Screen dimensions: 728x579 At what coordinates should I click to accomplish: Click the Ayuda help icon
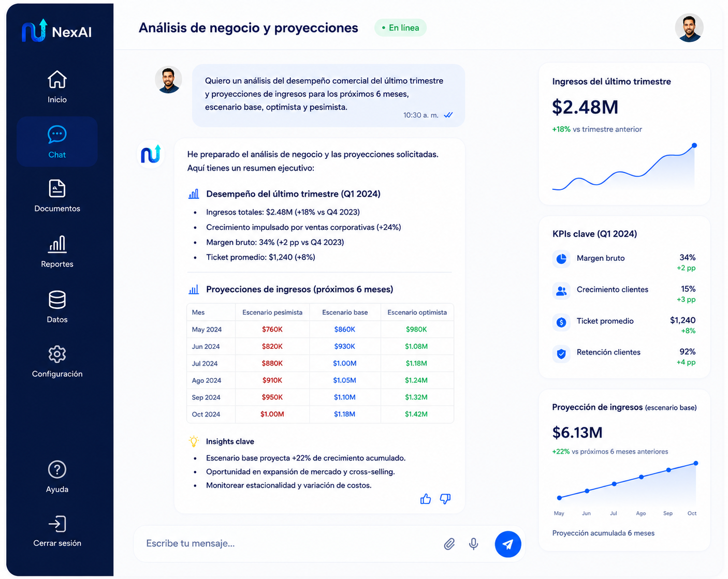57,470
